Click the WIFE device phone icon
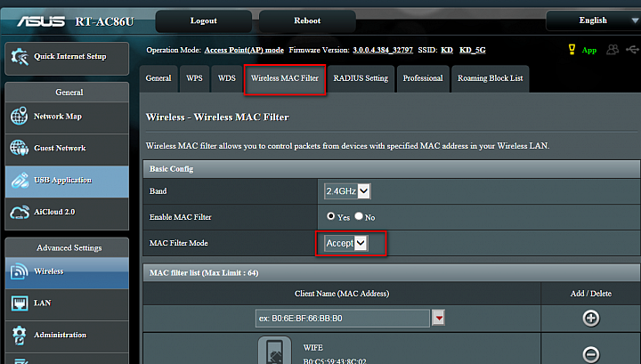 tap(274, 351)
